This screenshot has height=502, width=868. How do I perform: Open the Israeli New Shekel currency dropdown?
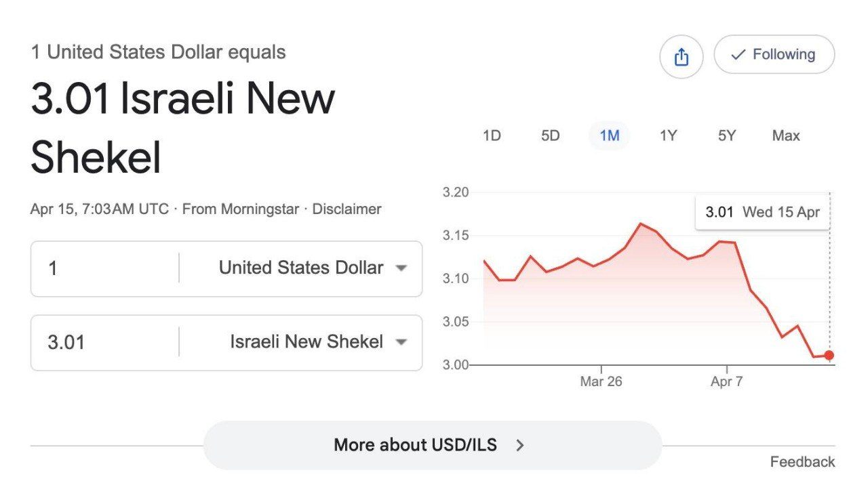click(318, 342)
